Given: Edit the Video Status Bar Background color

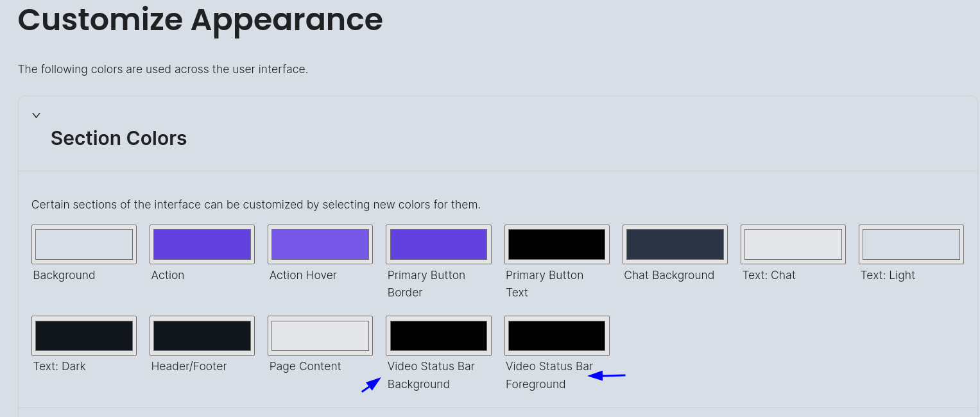Looking at the screenshot, I should (x=438, y=335).
